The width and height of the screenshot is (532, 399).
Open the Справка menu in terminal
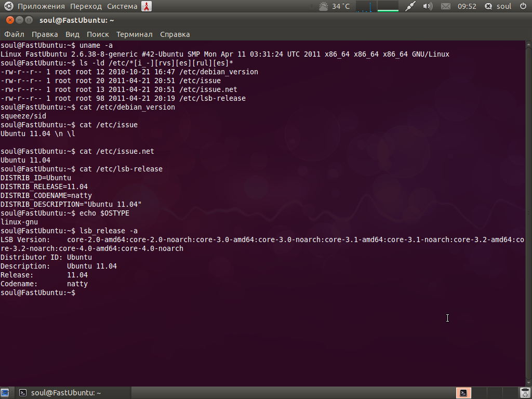175,34
